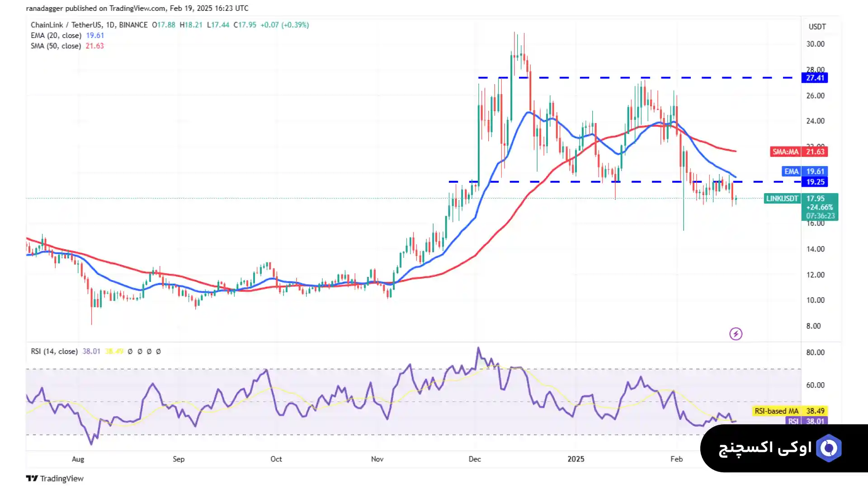Click the 2025 label on time axis

(576, 459)
